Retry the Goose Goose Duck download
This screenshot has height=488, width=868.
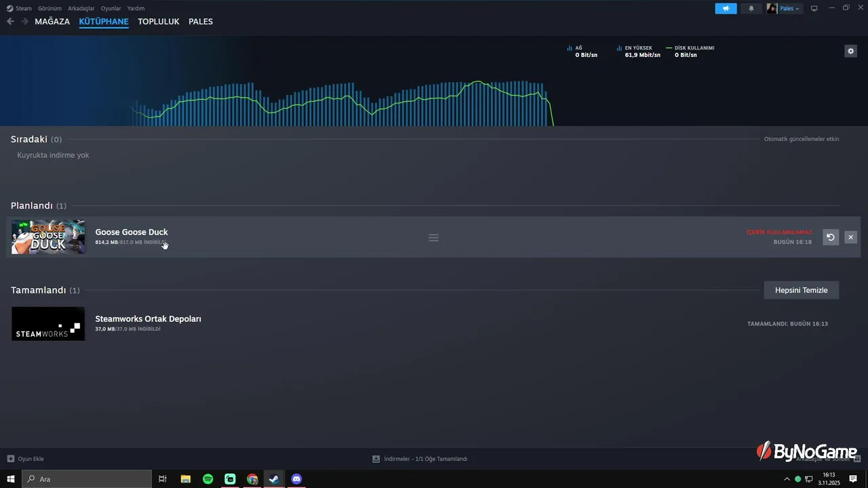tap(831, 237)
